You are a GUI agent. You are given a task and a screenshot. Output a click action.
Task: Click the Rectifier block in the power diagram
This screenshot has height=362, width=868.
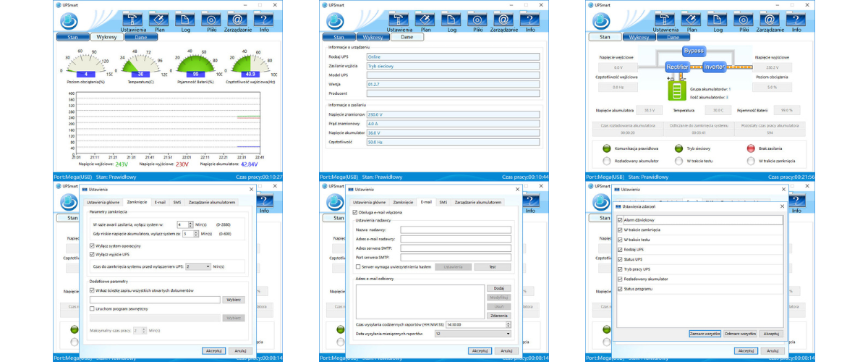[x=677, y=67]
